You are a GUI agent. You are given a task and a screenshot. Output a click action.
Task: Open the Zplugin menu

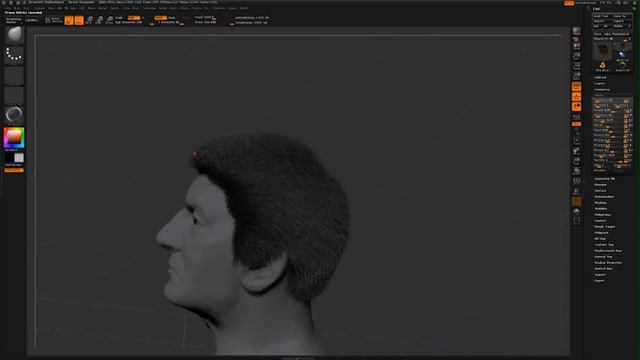[232, 8]
